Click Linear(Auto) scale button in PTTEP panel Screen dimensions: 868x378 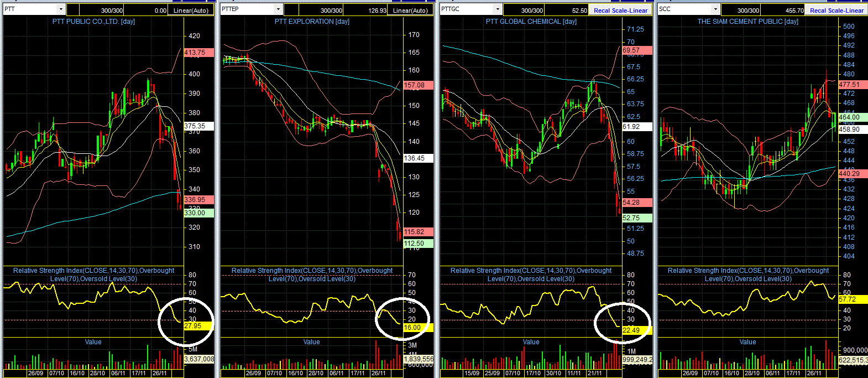pos(410,11)
